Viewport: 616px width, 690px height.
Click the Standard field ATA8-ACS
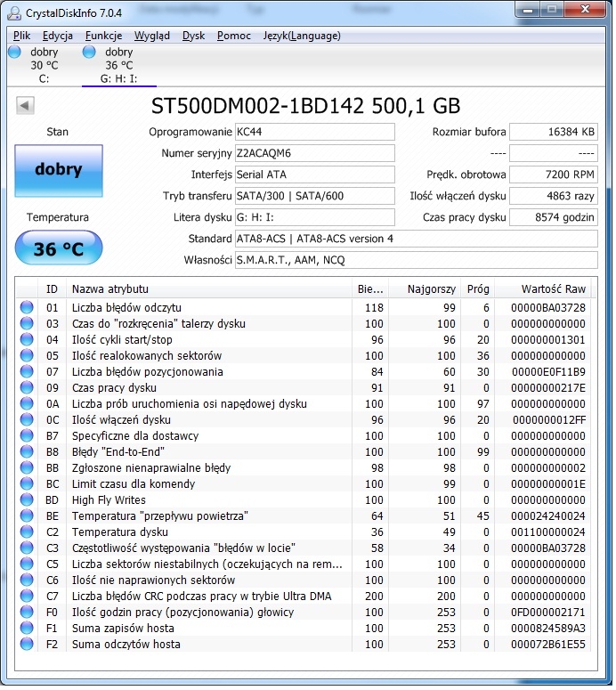417,239
